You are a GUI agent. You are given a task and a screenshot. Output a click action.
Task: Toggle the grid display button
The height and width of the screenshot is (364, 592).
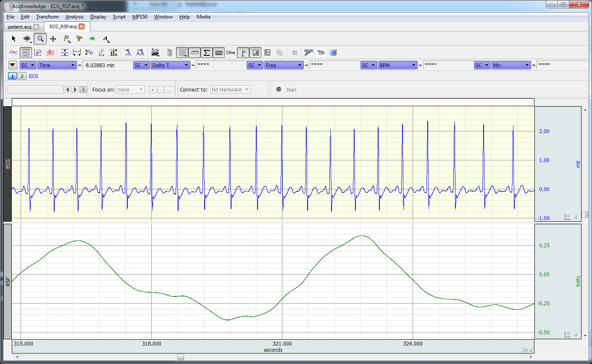(182, 52)
